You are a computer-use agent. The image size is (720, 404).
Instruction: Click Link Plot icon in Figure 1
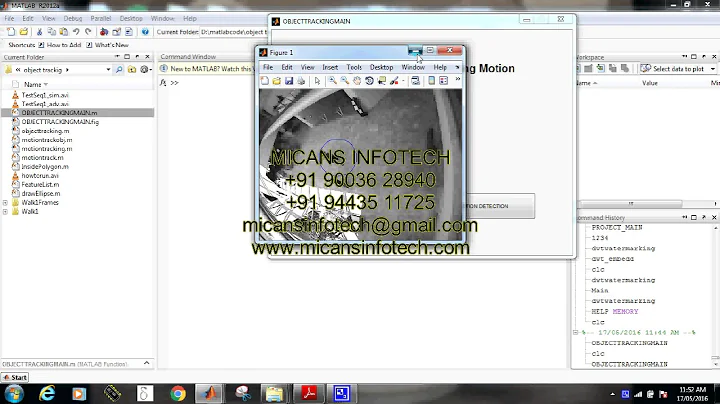416,81
